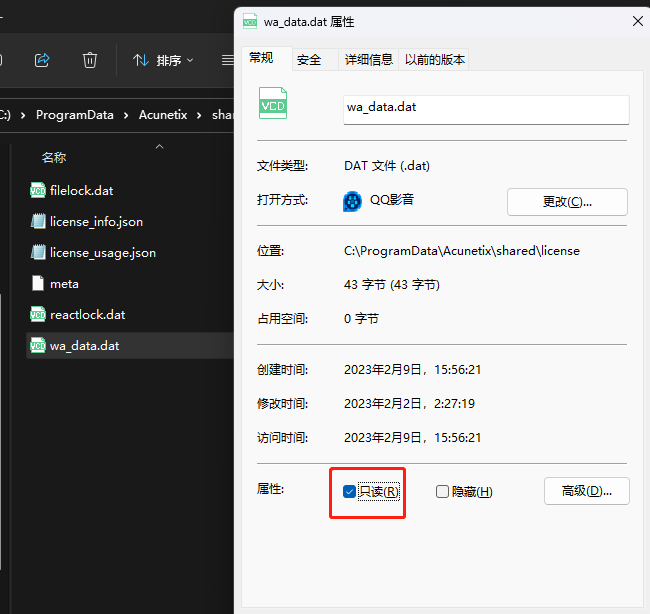Viewport: 650px width, 614px height.
Task: Expand the chevron before ProgramData breadcrumb
Action: pos(23,115)
